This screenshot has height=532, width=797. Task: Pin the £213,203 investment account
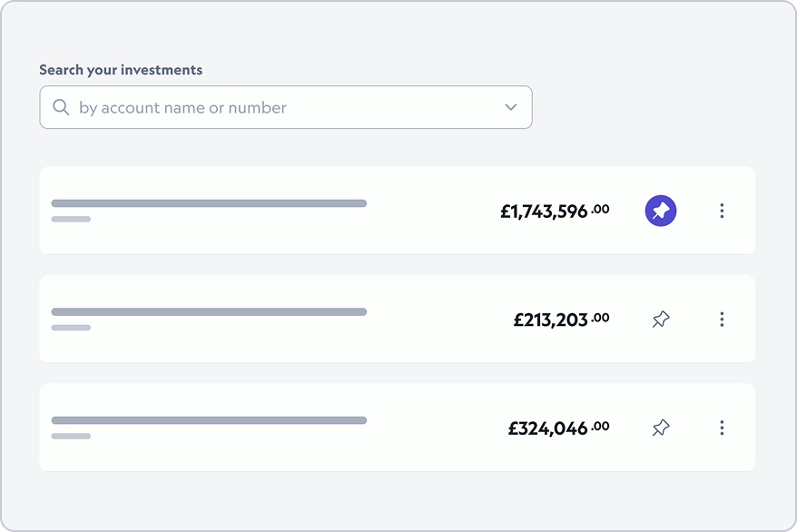pos(661,320)
